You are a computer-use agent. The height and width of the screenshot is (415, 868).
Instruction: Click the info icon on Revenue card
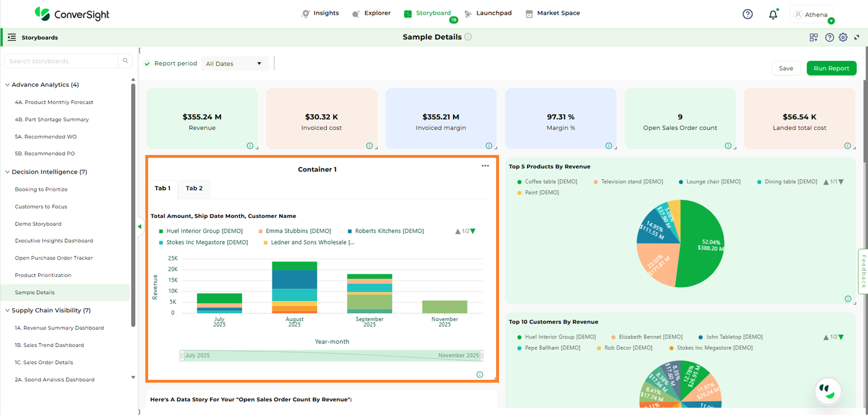click(x=250, y=146)
